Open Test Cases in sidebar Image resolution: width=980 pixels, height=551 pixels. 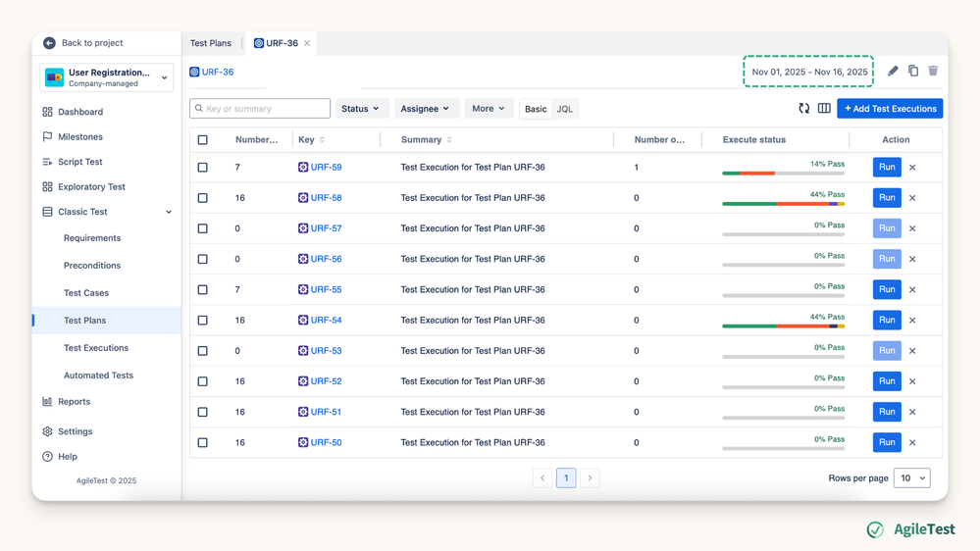coord(86,293)
